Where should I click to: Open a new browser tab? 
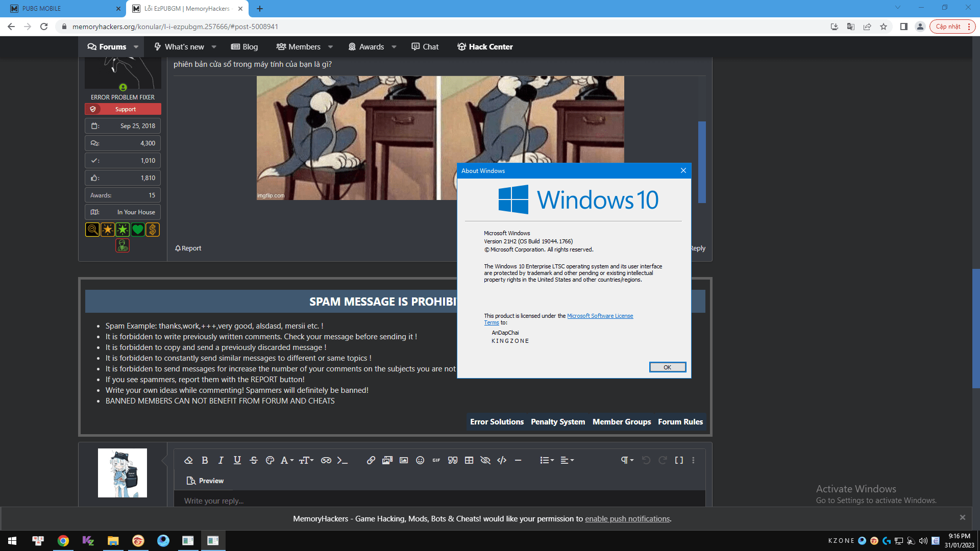point(260,9)
